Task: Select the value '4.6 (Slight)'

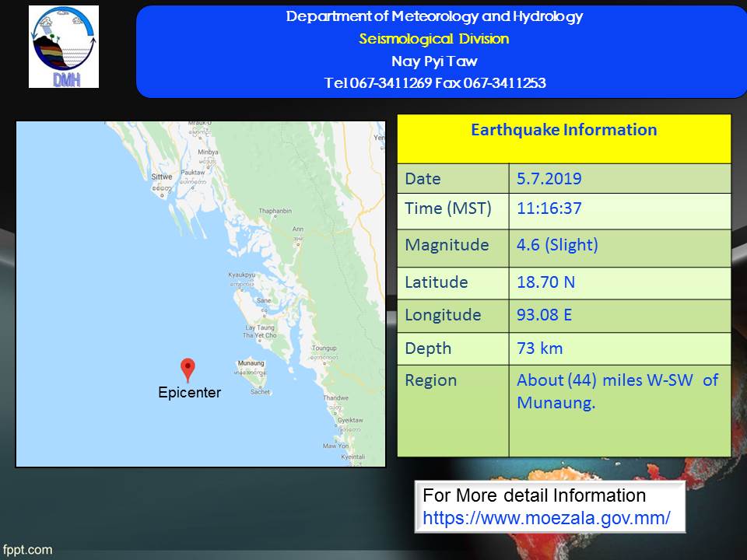Action: [x=557, y=245]
